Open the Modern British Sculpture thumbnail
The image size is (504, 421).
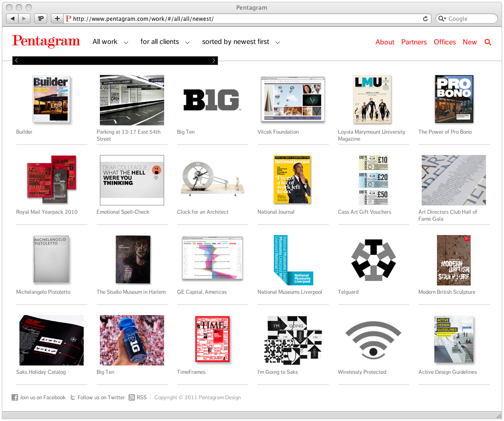pyautogui.click(x=454, y=260)
